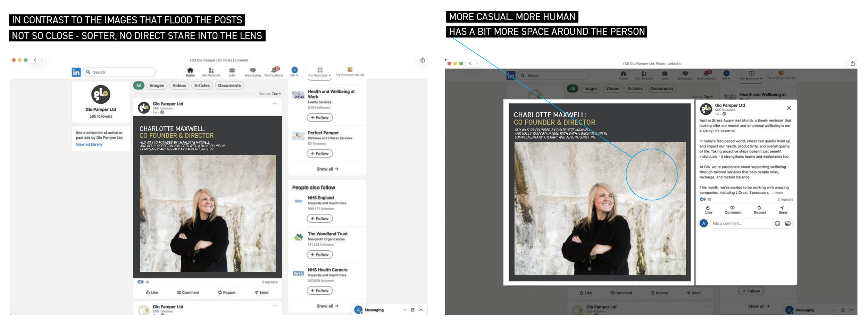The image size is (868, 327).
Task: Open Jobs in the undimmed feed window
Action: 232,72
